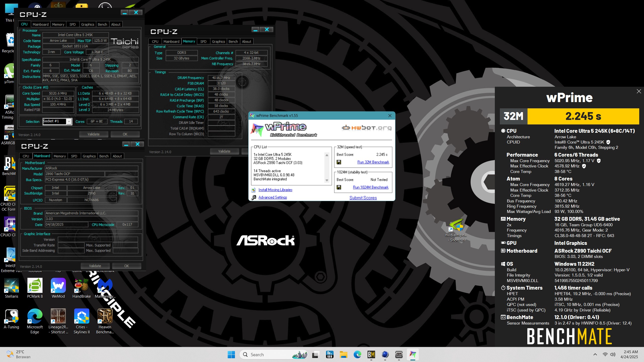Screen dimensions: 644x362
Task: Click the 2.245 s score in BenchMate panel
Action: [583, 116]
